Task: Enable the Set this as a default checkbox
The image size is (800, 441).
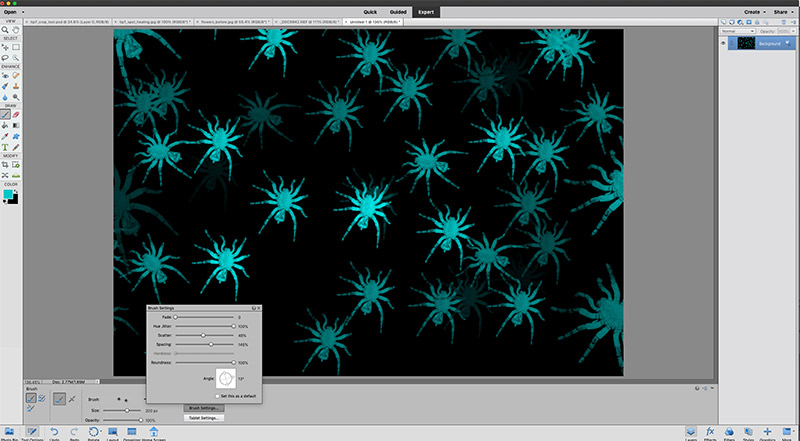Action: (217, 396)
